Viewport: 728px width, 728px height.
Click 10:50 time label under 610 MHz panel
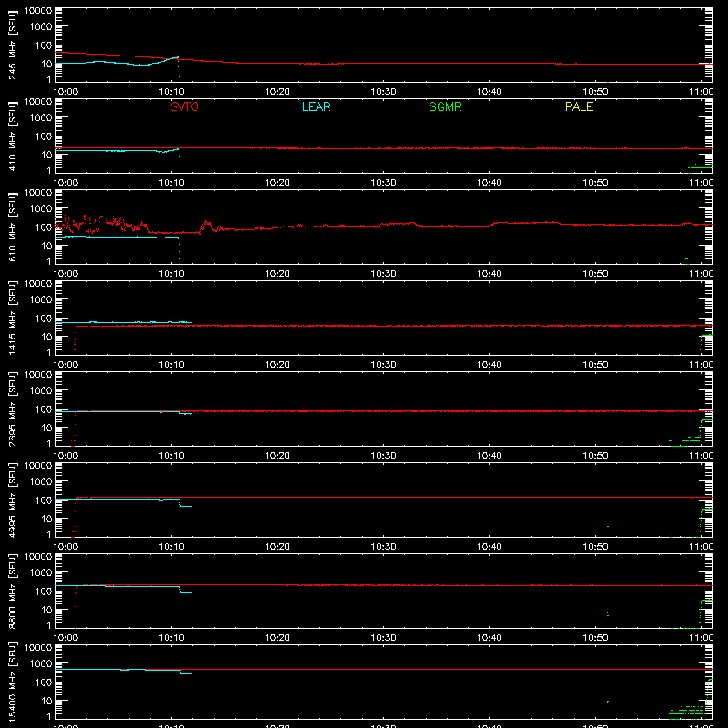595,274
